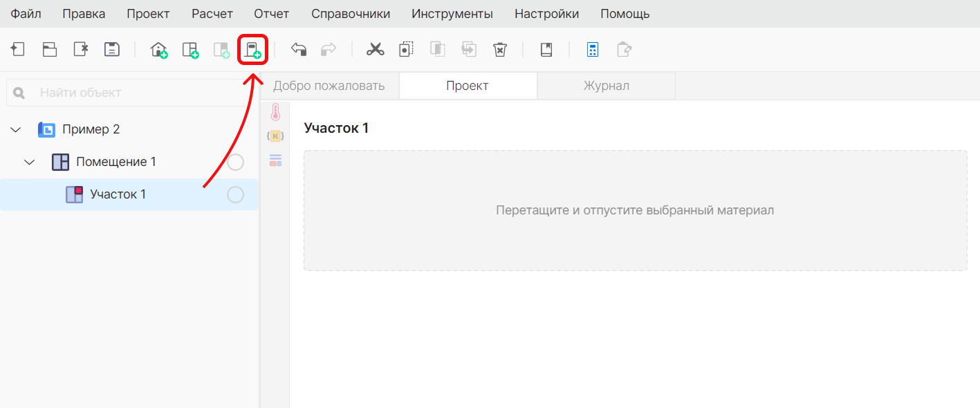Run calculation blue calculator icon
Screen dimensions: 980x408
593,50
